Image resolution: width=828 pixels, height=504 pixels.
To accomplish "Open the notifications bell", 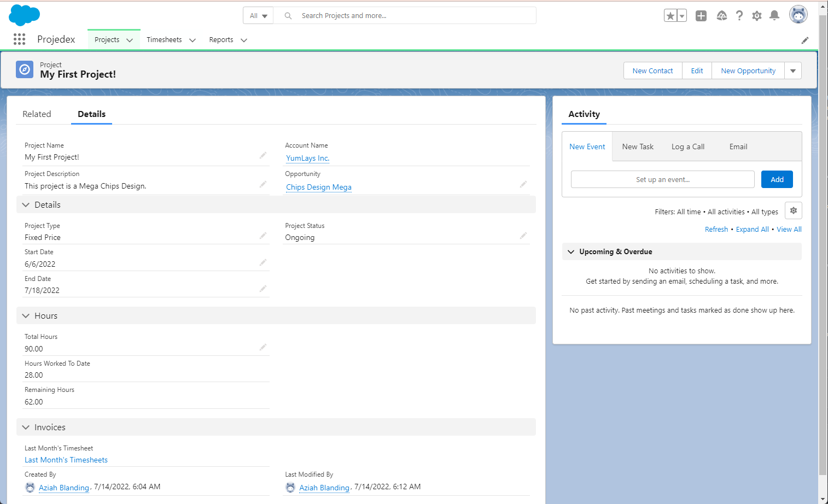I will click(774, 15).
